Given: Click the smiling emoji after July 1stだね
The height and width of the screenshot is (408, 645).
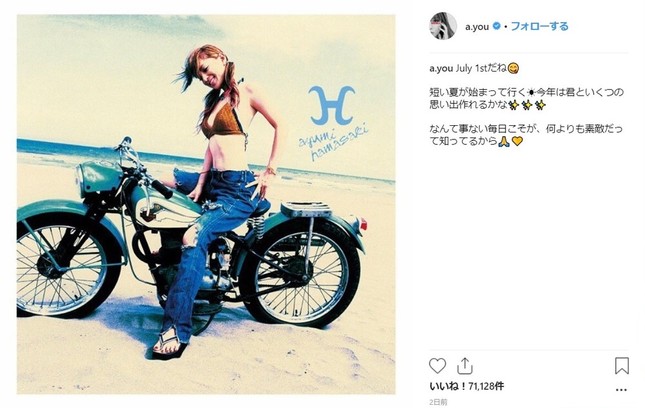Looking at the screenshot, I should [513, 68].
